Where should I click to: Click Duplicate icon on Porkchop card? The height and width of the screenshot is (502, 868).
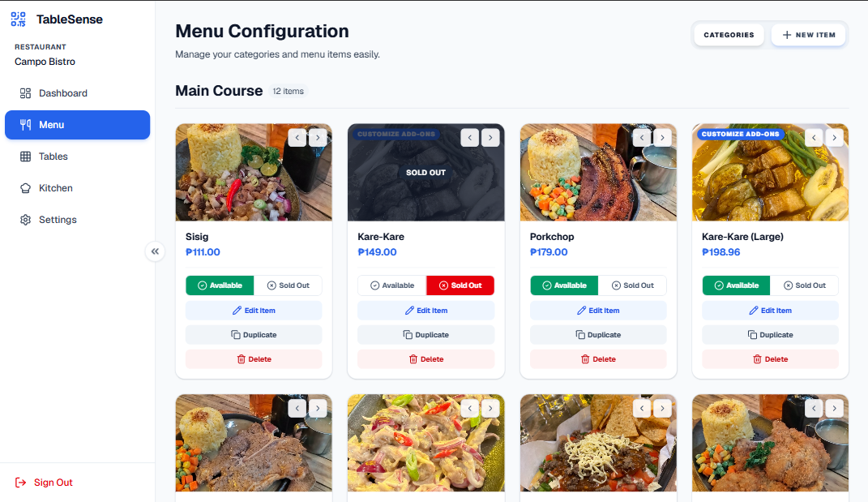click(580, 335)
